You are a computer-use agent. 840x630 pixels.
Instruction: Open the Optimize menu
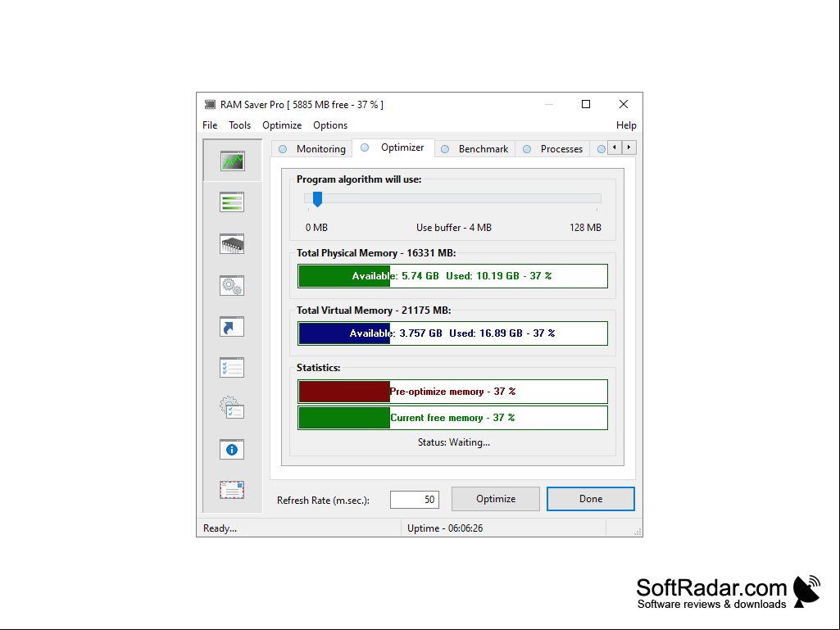click(x=282, y=125)
